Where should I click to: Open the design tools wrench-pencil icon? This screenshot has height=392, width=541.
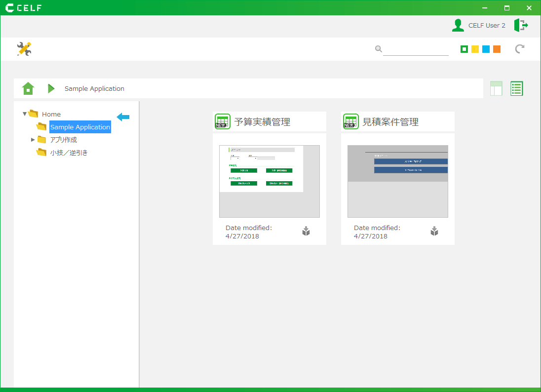click(x=24, y=49)
